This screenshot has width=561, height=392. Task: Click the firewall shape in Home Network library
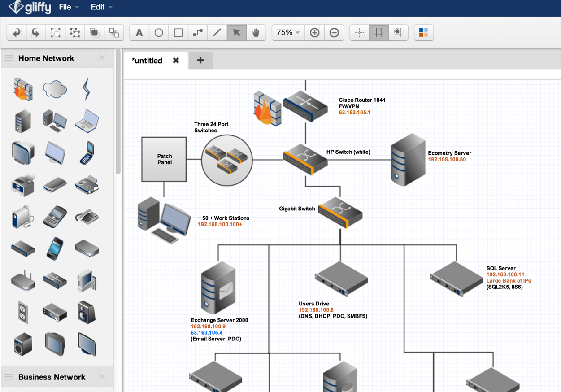click(x=22, y=88)
